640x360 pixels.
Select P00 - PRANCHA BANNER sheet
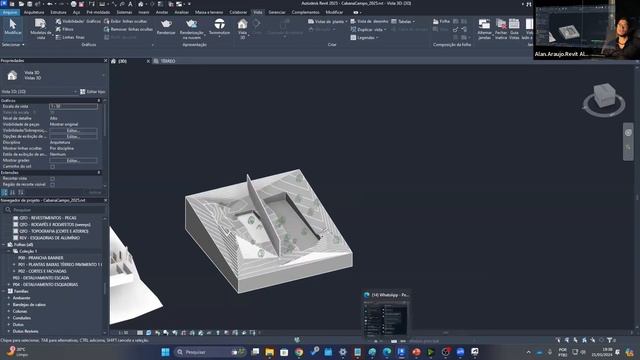[x=40, y=258]
